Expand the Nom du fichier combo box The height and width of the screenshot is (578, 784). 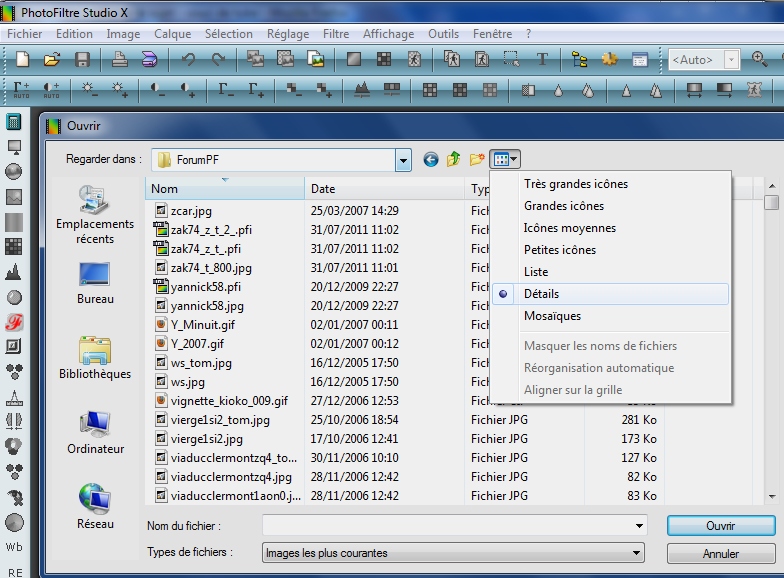pos(639,526)
